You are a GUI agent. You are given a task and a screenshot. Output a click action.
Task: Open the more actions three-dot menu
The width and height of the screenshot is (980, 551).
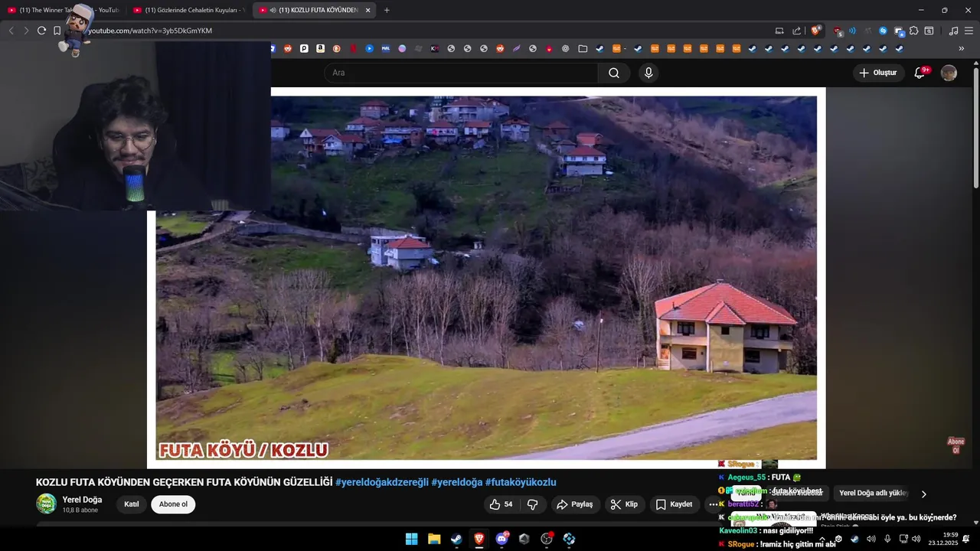[713, 504]
